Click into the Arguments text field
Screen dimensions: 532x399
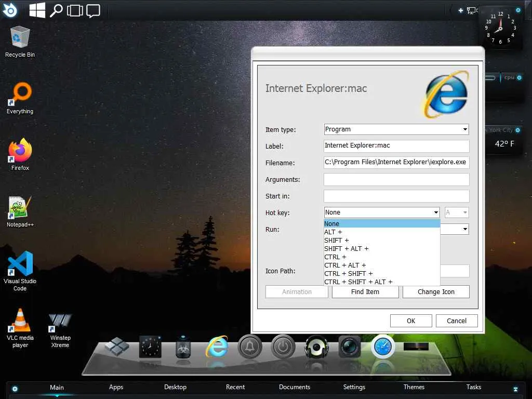(396, 179)
